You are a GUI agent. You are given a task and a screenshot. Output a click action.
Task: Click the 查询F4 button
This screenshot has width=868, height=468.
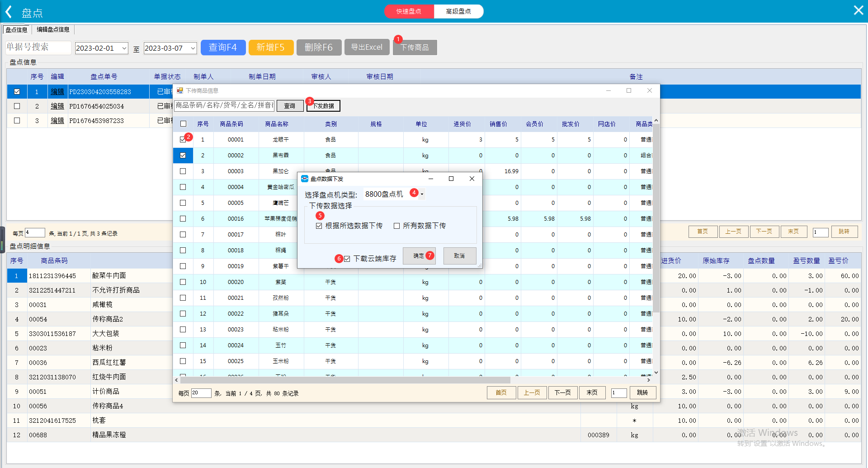coord(223,47)
